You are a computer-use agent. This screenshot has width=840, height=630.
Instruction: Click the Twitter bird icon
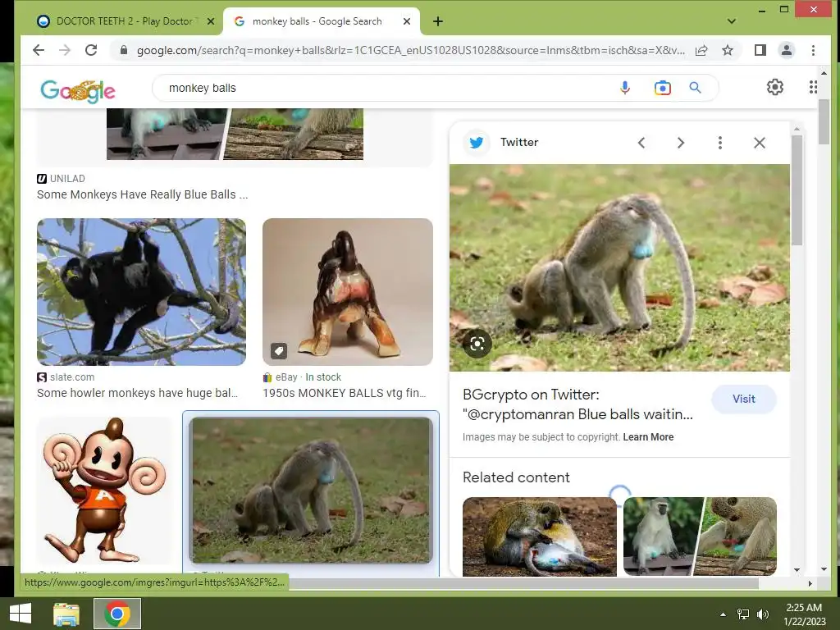(x=477, y=143)
